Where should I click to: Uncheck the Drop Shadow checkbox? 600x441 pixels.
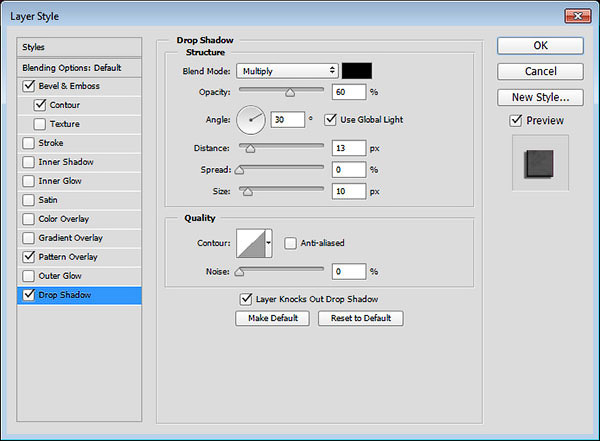pyautogui.click(x=29, y=295)
